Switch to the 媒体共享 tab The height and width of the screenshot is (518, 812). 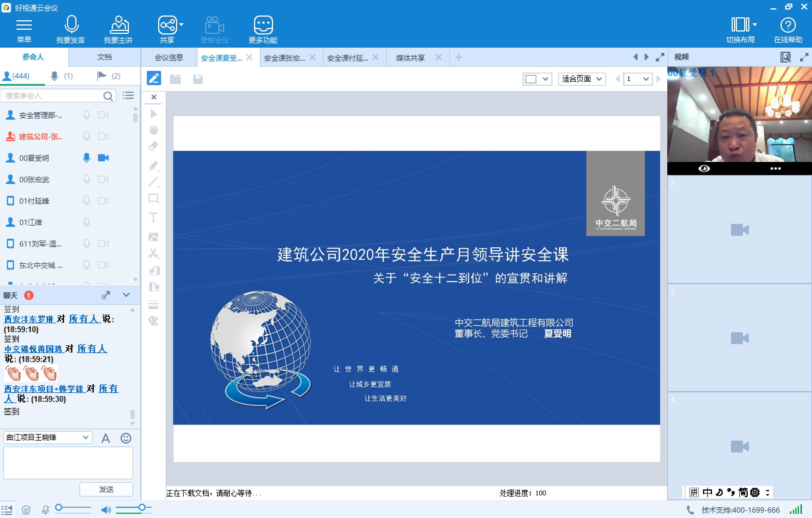(410, 58)
